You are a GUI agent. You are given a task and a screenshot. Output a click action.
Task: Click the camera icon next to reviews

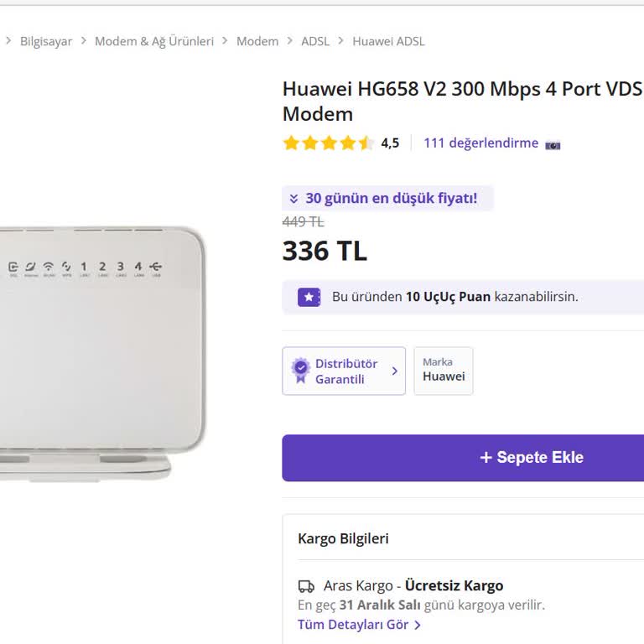coord(553,144)
